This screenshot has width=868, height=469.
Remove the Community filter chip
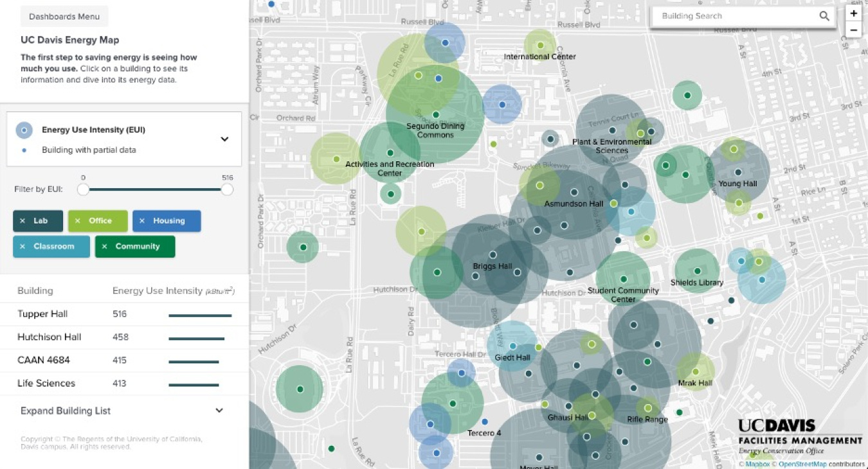click(x=104, y=246)
